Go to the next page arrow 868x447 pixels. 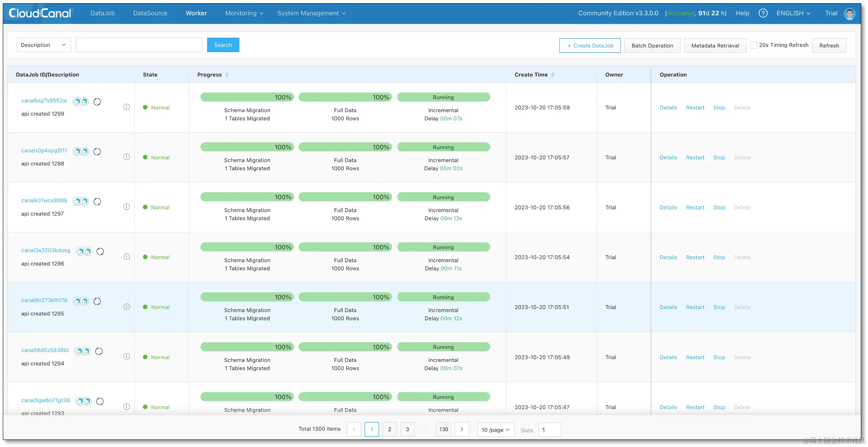tap(462, 429)
